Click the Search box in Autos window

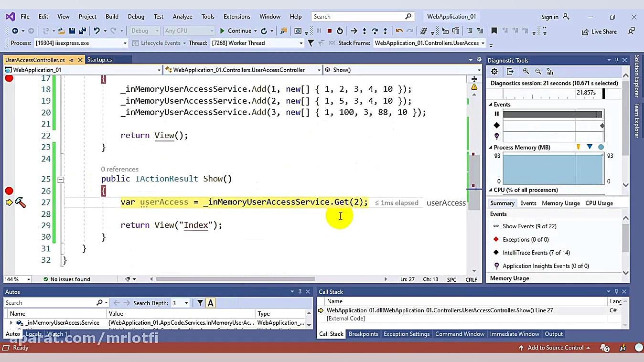point(48,302)
